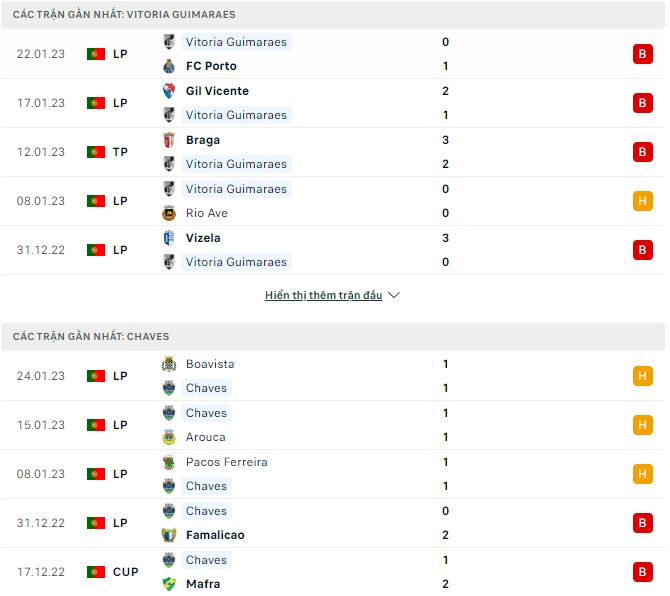Click the Famalicao club crest
The height and width of the screenshot is (596, 670).
pyautogui.click(x=169, y=535)
